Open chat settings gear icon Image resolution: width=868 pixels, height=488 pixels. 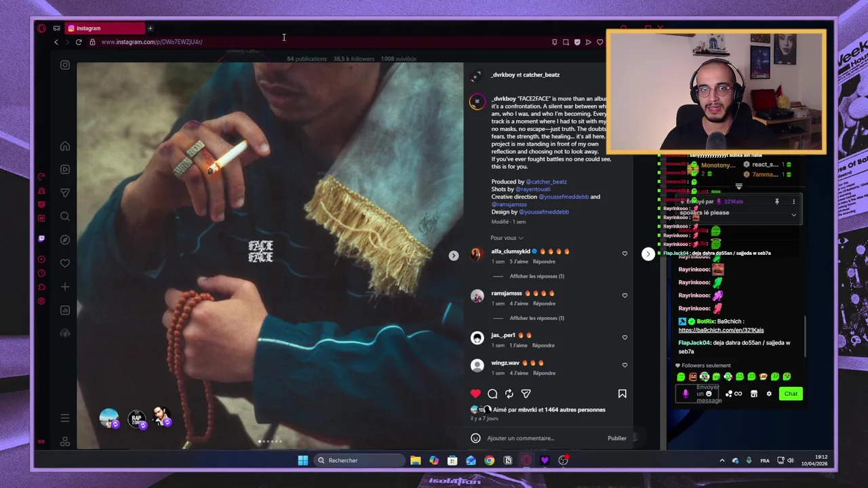point(769,394)
